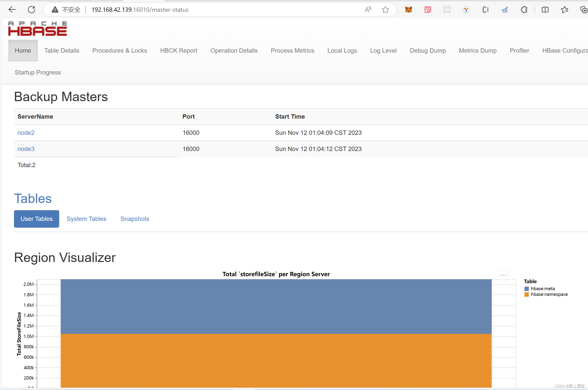
Task: Open the Metrics Dump page
Action: [x=478, y=50]
